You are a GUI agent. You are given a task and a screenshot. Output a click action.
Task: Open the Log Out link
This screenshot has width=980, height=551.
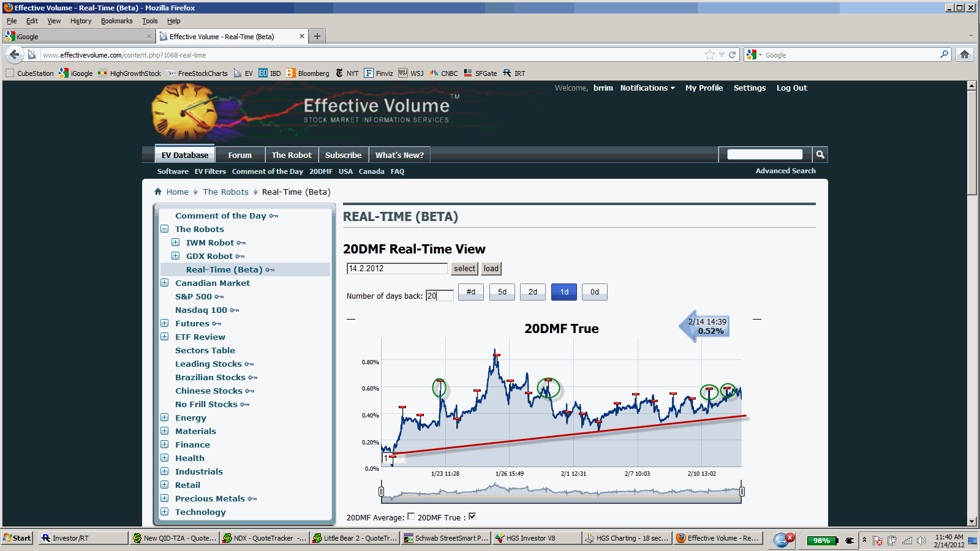pos(792,88)
